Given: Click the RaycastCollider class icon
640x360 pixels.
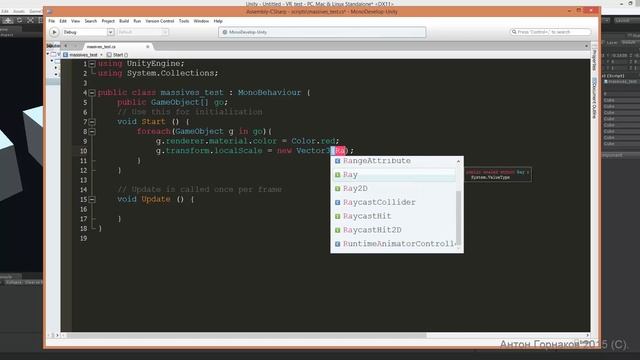Looking at the screenshot, I should [x=338, y=203].
